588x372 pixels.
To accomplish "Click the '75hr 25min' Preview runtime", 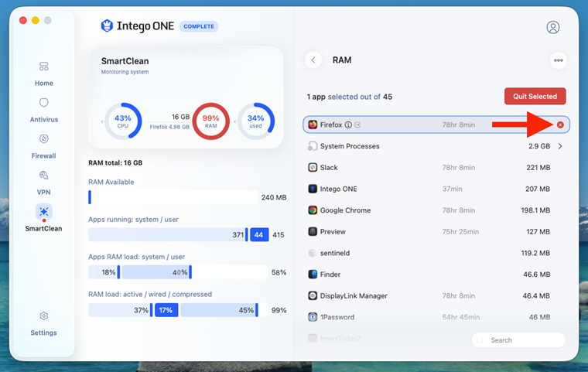I will [x=460, y=232].
